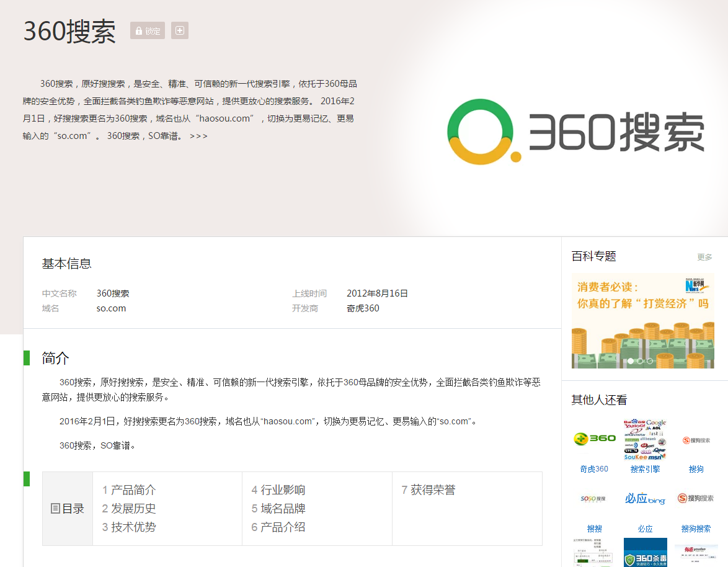Click the lock icon on 锁定 button
Viewport: 728px width, 567px height.
tap(138, 30)
